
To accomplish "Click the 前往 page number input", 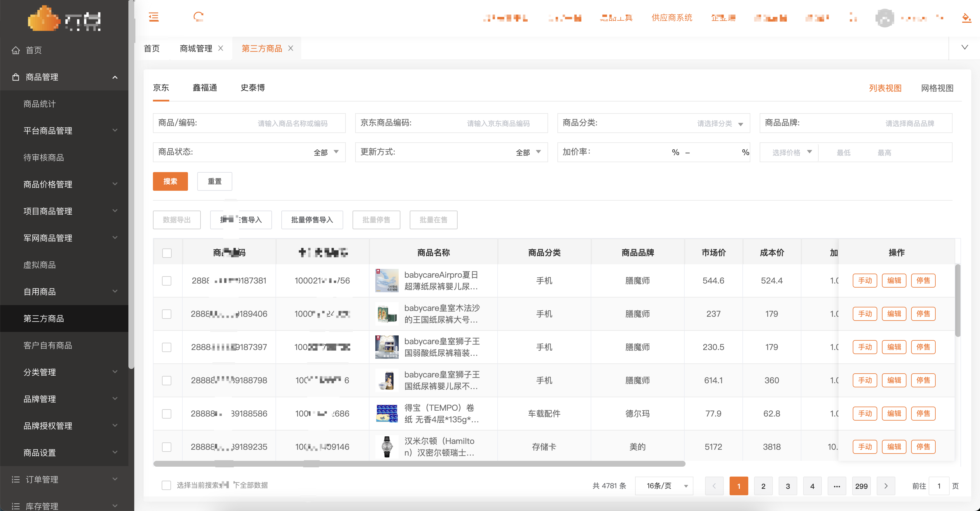I will tap(939, 486).
